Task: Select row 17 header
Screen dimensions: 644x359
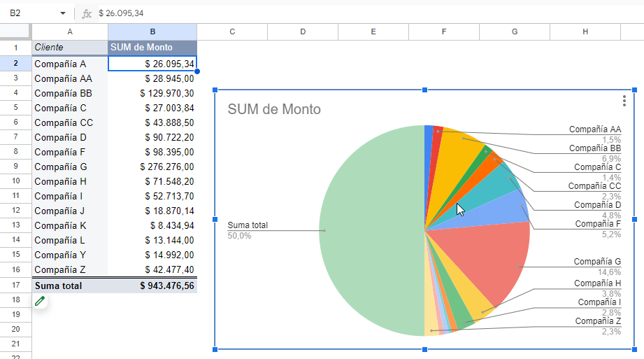Action: click(x=15, y=285)
